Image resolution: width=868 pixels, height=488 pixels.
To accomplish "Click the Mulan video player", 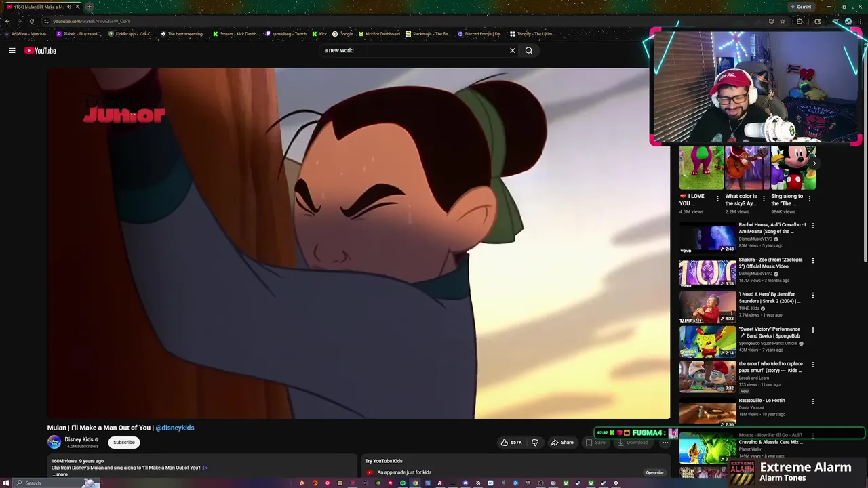I will (359, 243).
